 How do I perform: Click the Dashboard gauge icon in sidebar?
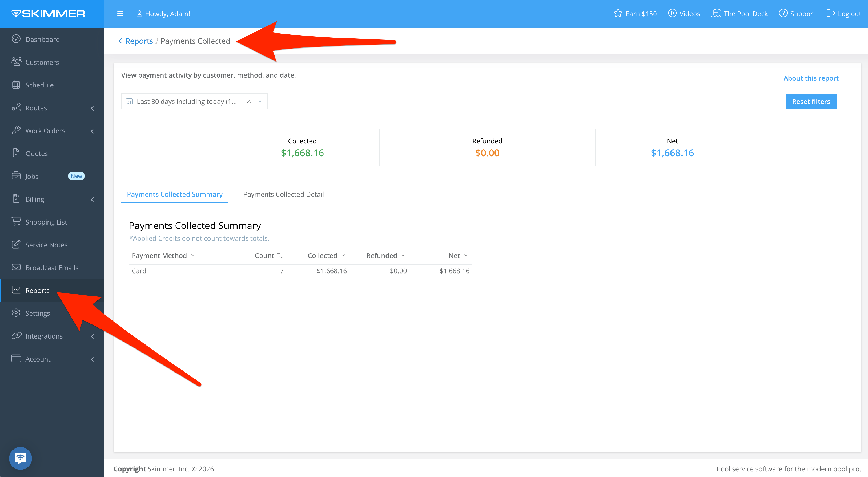tap(16, 39)
